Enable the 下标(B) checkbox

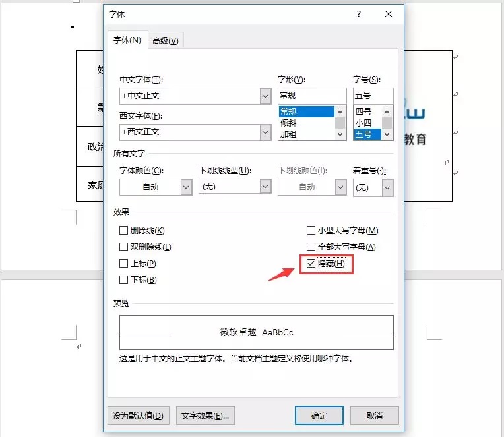124,279
